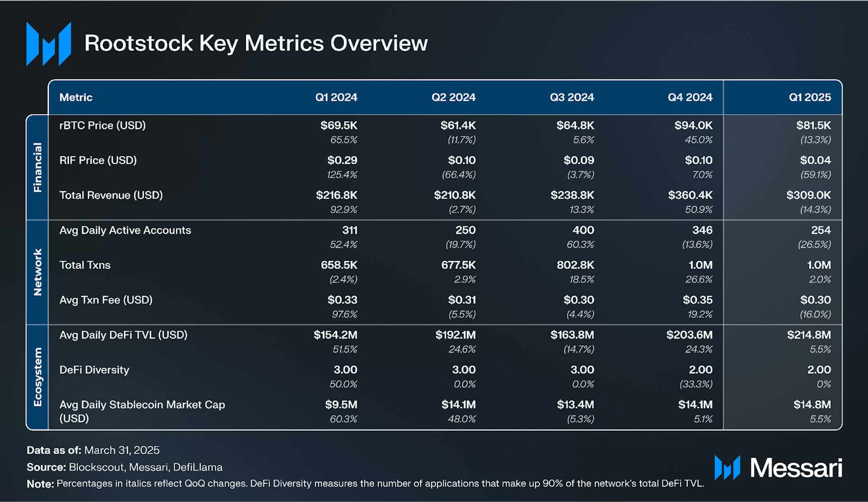This screenshot has height=502, width=868.
Task: Click the '$210.8K' total revenue value
Action: pyautogui.click(x=455, y=195)
